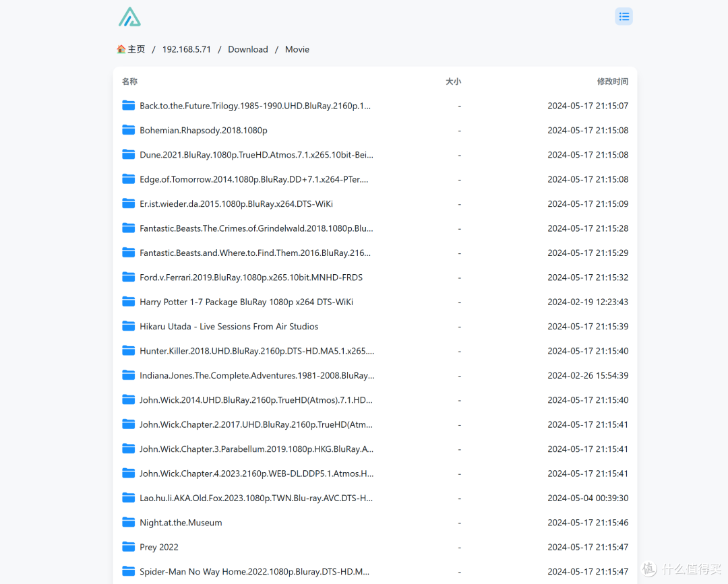Click the date 2024-05-17 21:15:32
The height and width of the screenshot is (584, 728).
(x=588, y=278)
